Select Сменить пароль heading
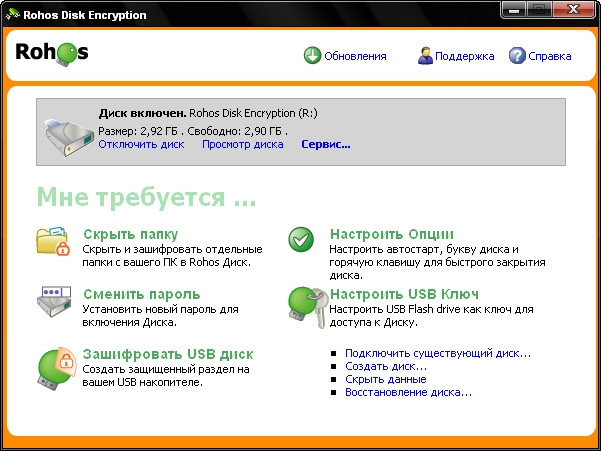 [142, 294]
